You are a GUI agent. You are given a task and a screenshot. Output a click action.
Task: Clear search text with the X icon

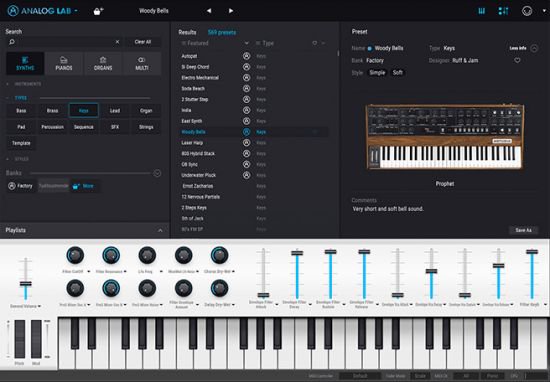(x=118, y=42)
